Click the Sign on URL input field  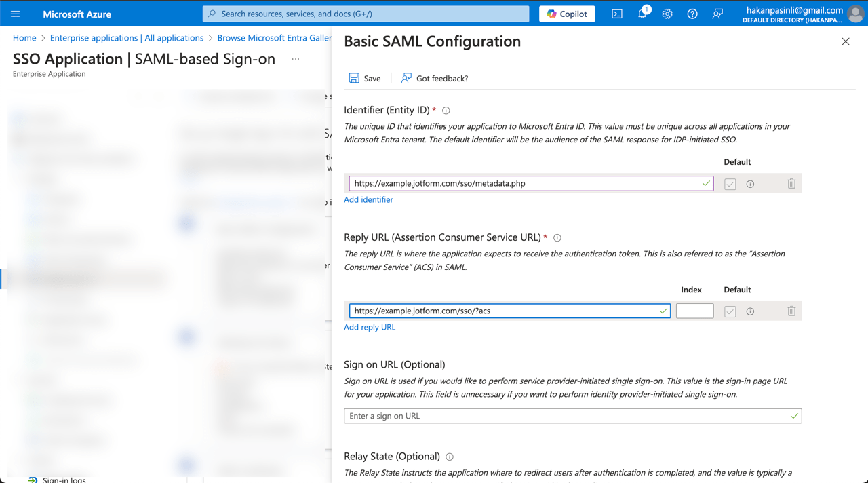click(x=572, y=415)
